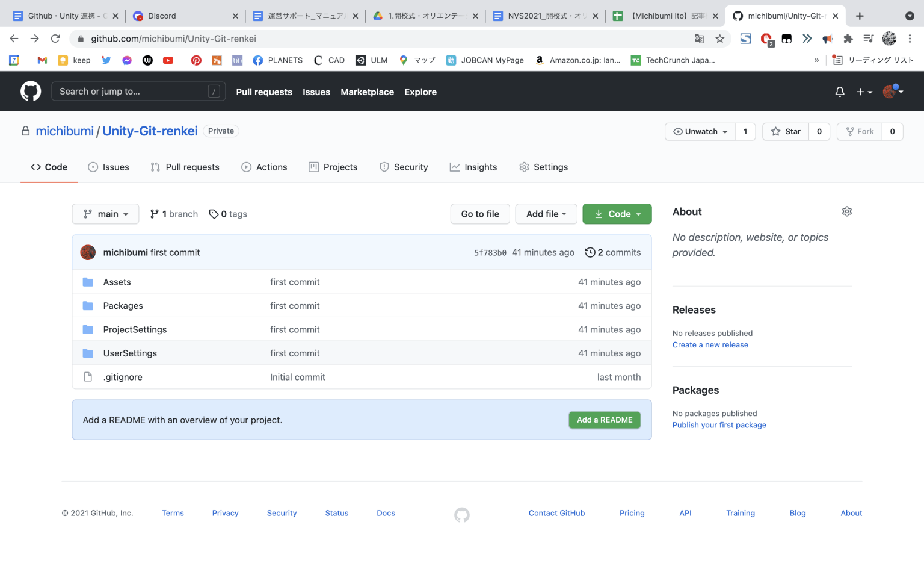Open the Marketplace menu
924x578 pixels.
(367, 92)
